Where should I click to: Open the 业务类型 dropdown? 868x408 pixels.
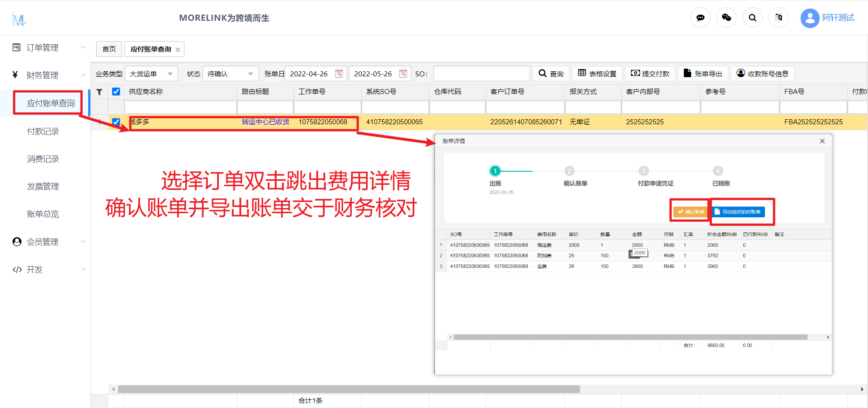point(151,74)
